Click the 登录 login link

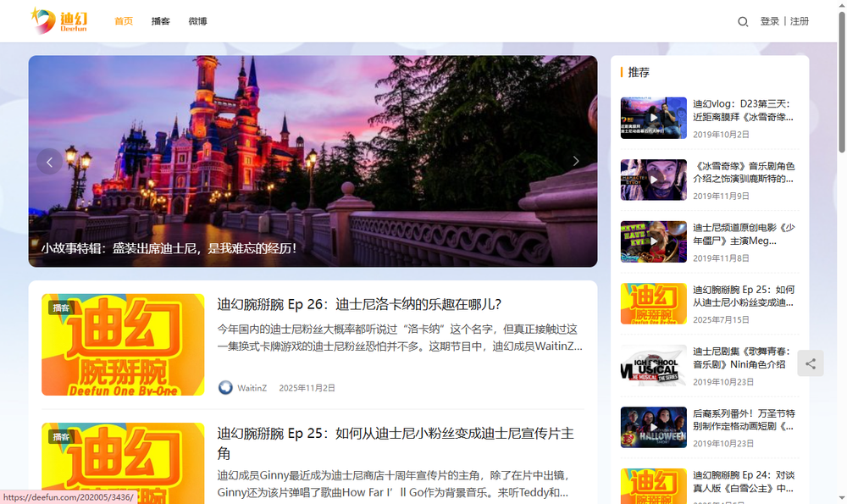[770, 21]
